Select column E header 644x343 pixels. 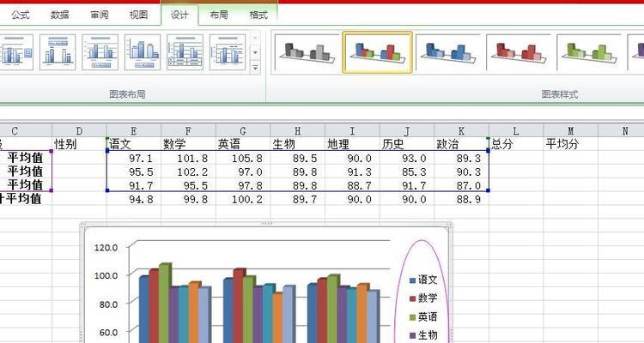tap(133, 131)
